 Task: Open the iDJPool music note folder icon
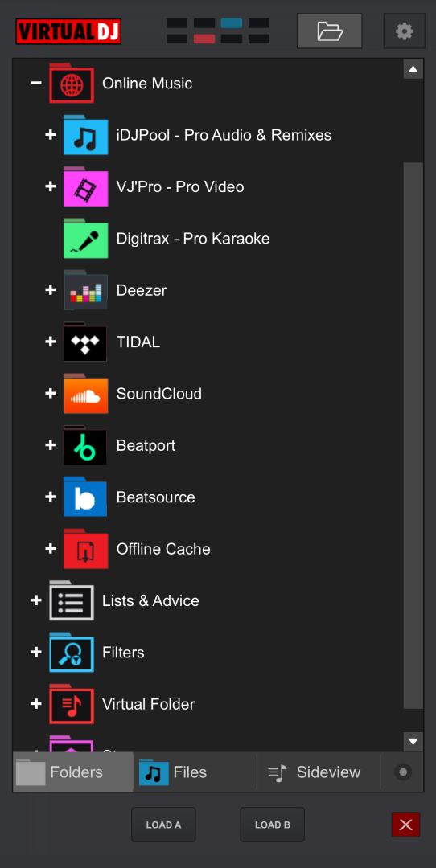(85, 135)
